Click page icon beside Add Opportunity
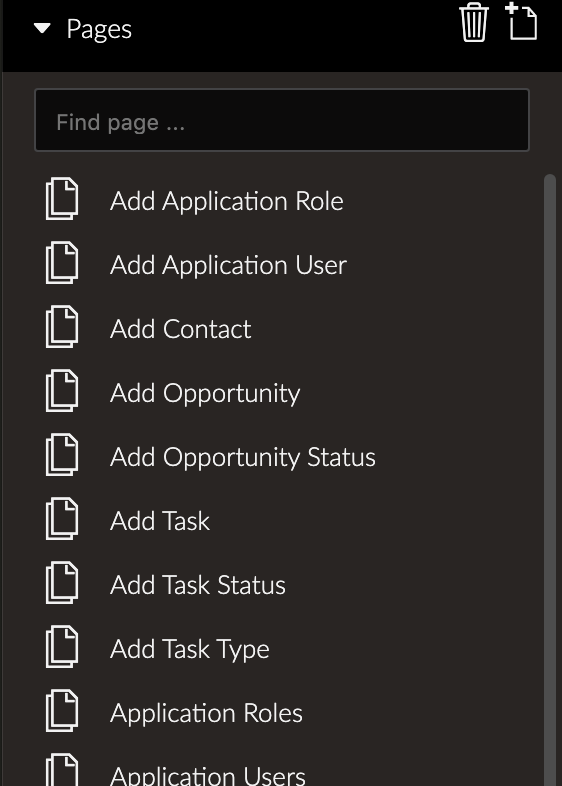Viewport: 562px width, 786px height. [x=62, y=390]
